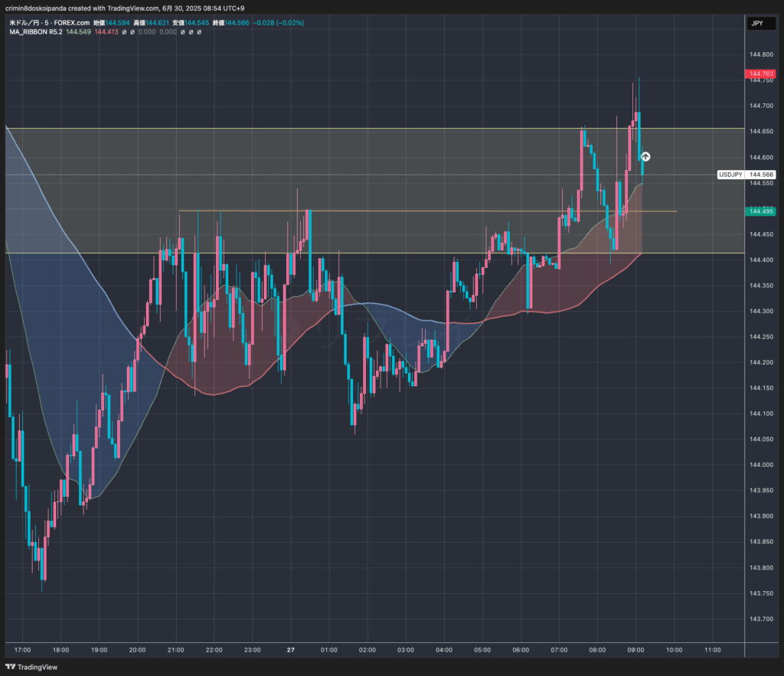Click the 04:00 time axis label

(x=444, y=650)
